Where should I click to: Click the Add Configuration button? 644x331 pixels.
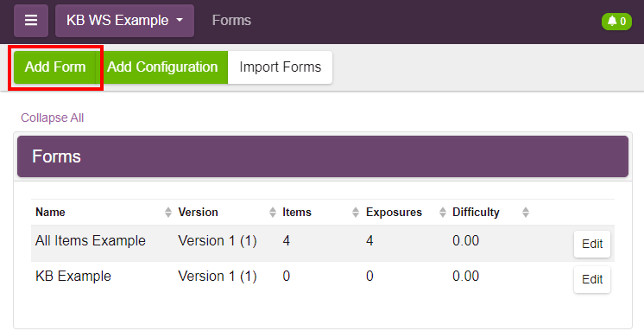(x=162, y=67)
